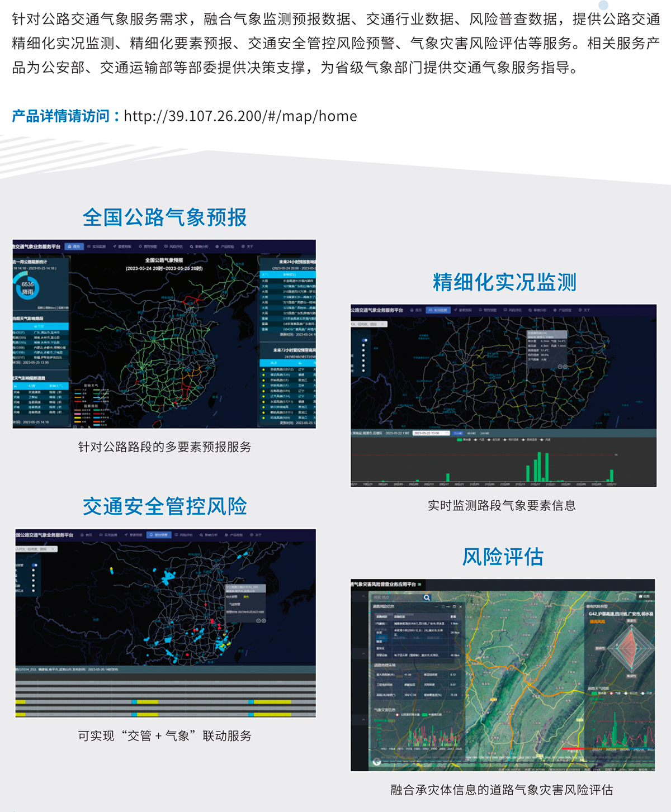Close the 道路周边信息 panel
The width and height of the screenshot is (671, 812).
pyautogui.click(x=460, y=606)
